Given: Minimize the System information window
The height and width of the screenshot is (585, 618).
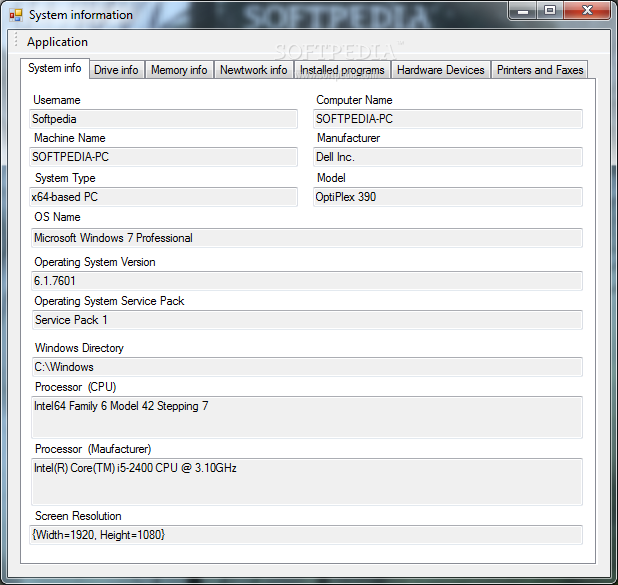Looking at the screenshot, I should [x=523, y=11].
